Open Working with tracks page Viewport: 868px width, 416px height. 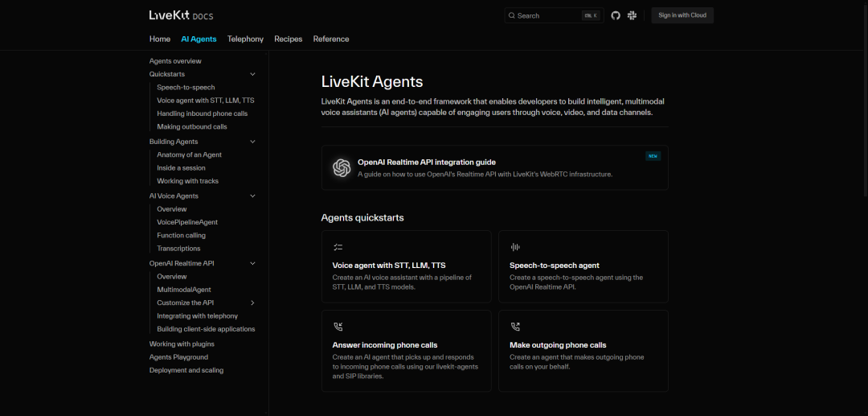[x=187, y=181]
